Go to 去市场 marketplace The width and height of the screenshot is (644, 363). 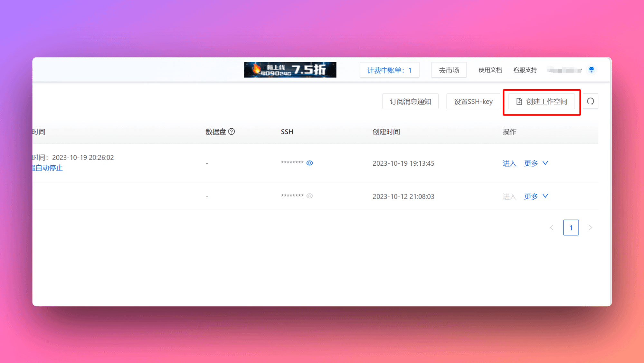pyautogui.click(x=449, y=70)
